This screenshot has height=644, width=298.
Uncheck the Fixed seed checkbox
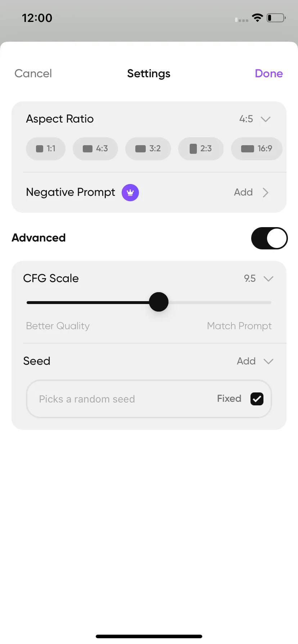point(257,399)
